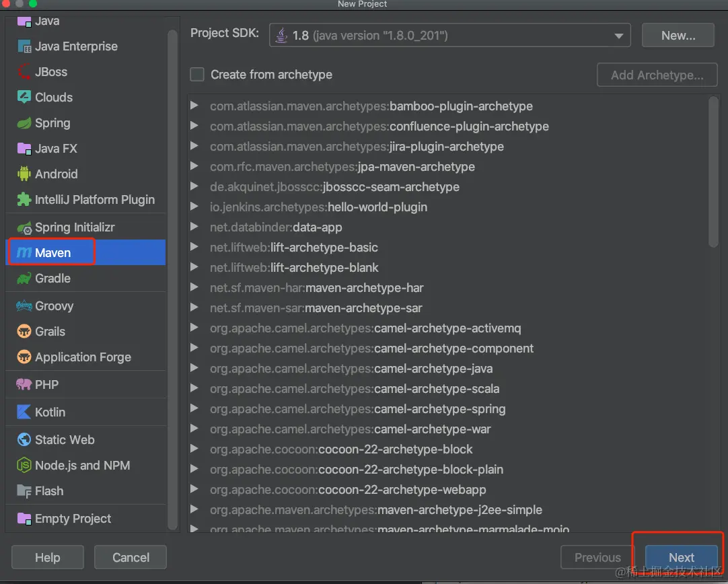Click the Kotlin K icon
The width and height of the screenshot is (728, 584).
click(x=24, y=412)
